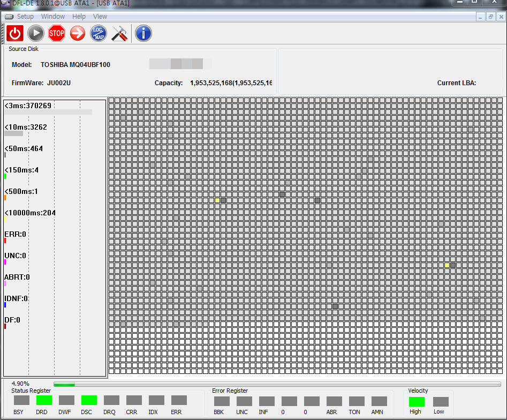This screenshot has width=507, height=420.
Task: Select the ERR:0 counter
Action: point(15,234)
